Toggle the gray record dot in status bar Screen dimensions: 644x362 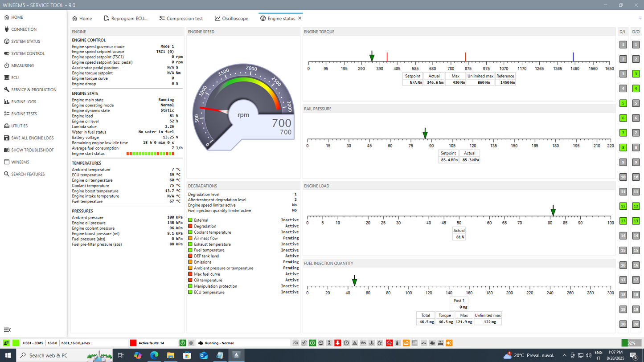(191, 343)
